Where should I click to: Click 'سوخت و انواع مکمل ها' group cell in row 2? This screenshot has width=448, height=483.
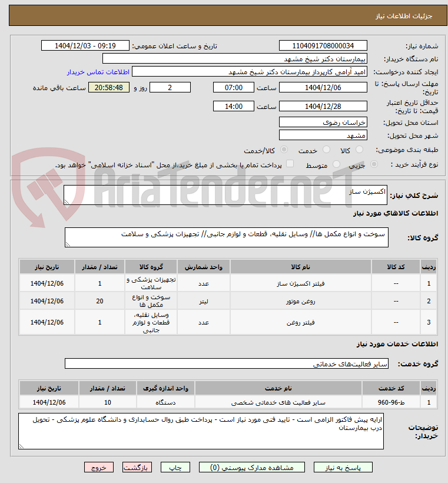pos(151,301)
